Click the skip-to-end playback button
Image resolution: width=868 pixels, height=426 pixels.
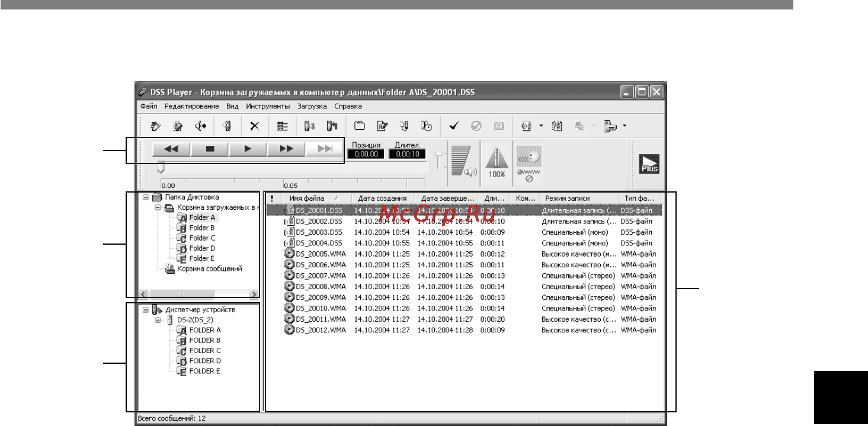click(x=324, y=149)
